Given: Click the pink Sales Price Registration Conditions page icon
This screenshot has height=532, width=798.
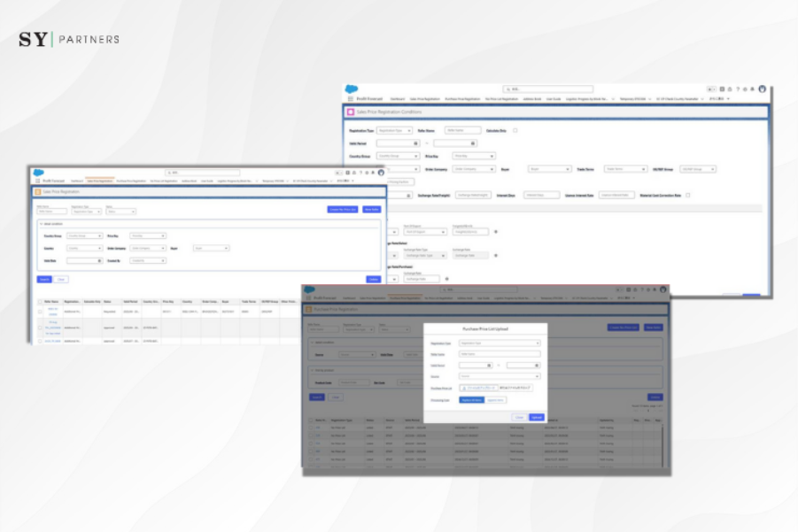Looking at the screenshot, I should click(351, 112).
